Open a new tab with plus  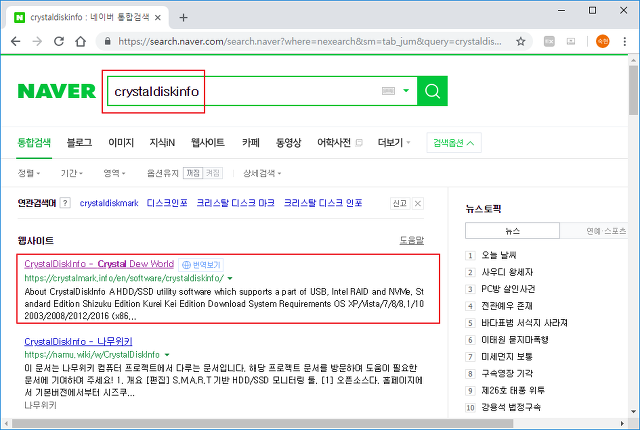pyautogui.click(x=183, y=18)
